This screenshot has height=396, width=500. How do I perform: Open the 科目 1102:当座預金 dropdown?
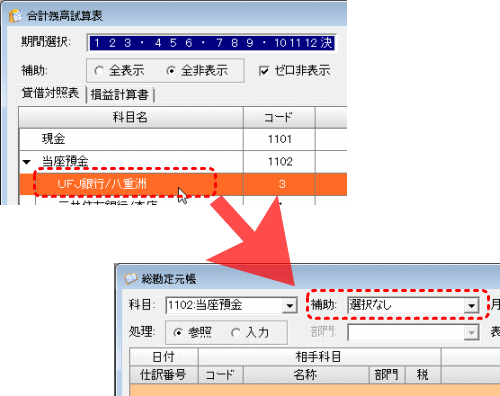289,305
